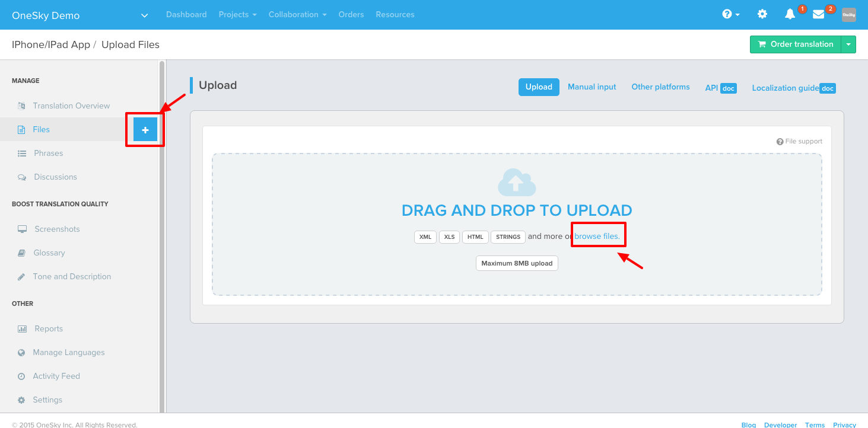The image size is (868, 428).
Task: Click the Order translation button
Action: [x=796, y=44]
